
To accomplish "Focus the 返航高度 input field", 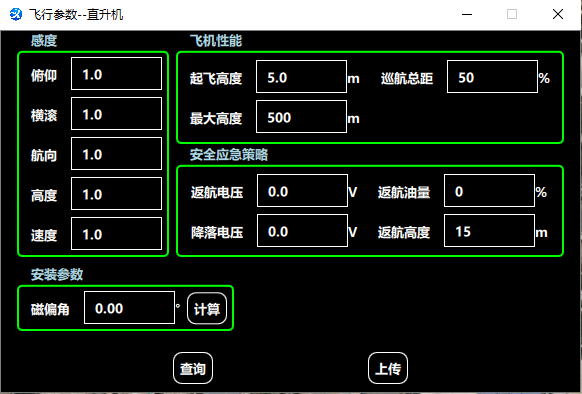I will click(489, 230).
